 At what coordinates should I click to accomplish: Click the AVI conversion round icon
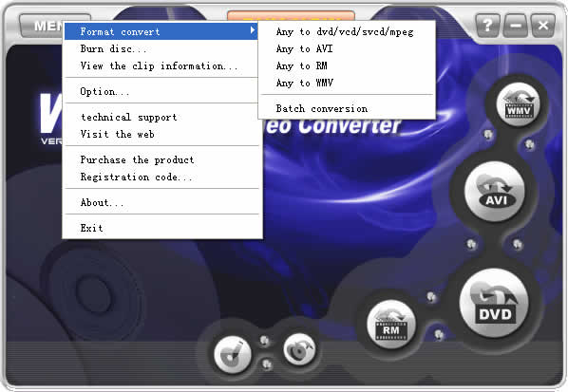[x=495, y=192]
